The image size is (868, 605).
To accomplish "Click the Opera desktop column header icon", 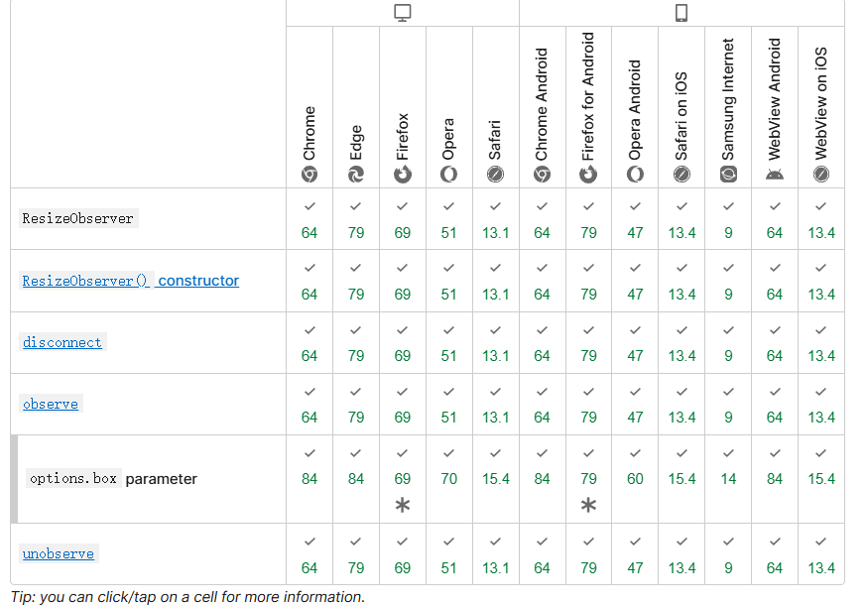I will [449, 175].
